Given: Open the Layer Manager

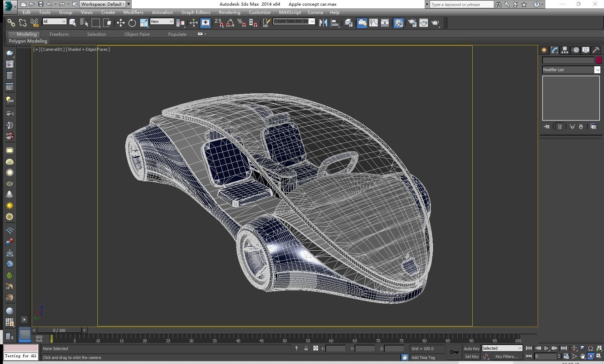Looking at the screenshot, I should (x=349, y=23).
